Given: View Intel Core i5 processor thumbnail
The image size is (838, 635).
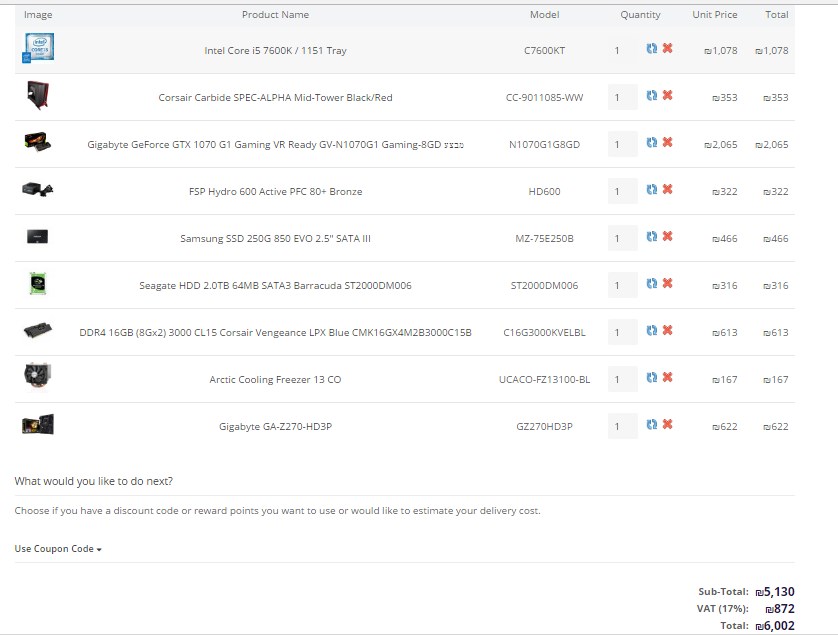Looking at the screenshot, I should tap(38, 48).
